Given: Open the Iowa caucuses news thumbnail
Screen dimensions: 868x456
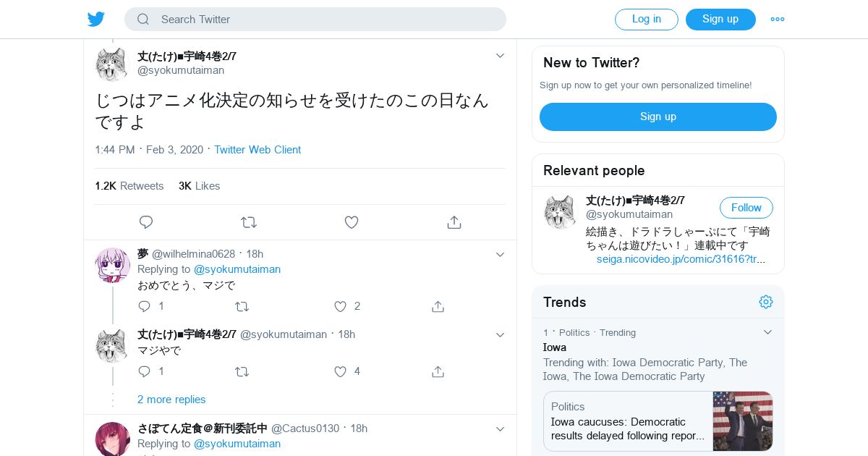Looking at the screenshot, I should [x=743, y=421].
